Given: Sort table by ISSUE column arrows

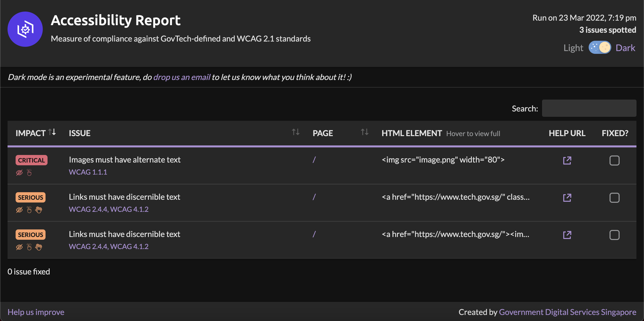Looking at the screenshot, I should [x=296, y=132].
